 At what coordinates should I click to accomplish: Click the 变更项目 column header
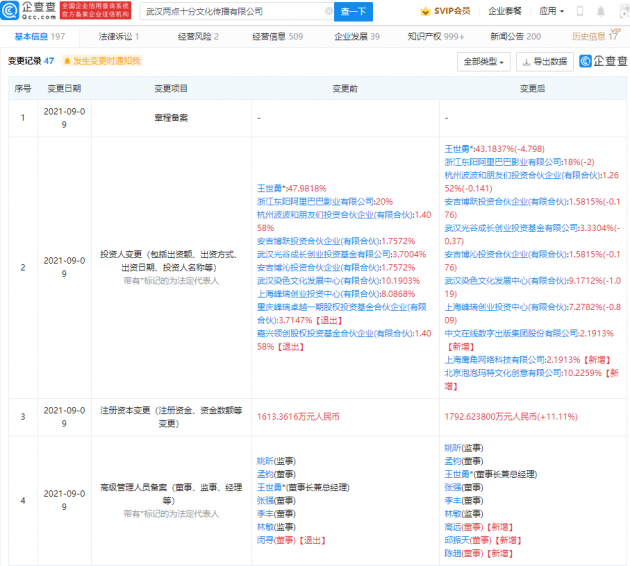[x=171, y=88]
